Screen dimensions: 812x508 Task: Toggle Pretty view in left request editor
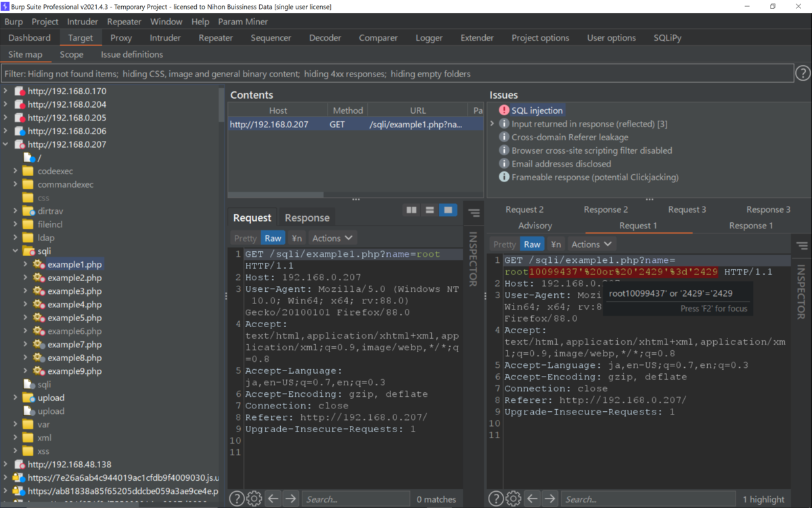point(245,238)
